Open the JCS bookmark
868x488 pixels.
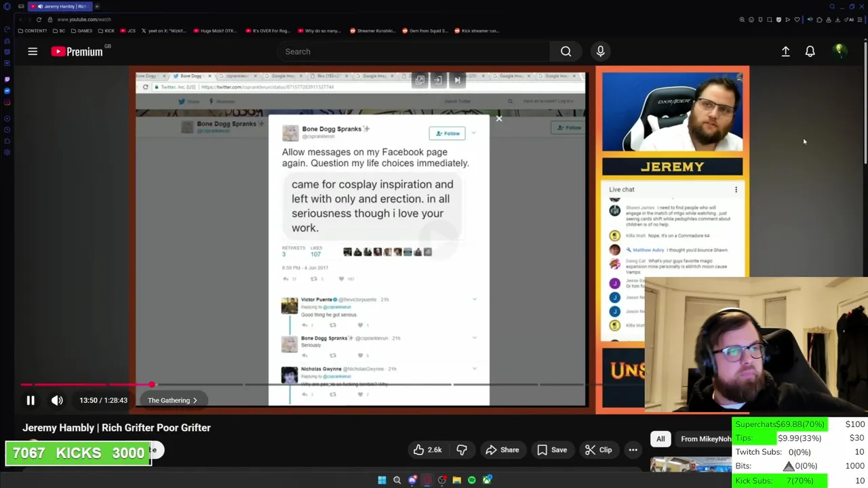[x=129, y=30]
